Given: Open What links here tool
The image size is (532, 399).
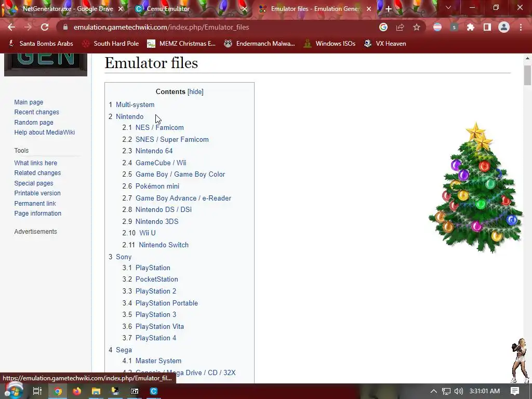Looking at the screenshot, I should coord(36,163).
